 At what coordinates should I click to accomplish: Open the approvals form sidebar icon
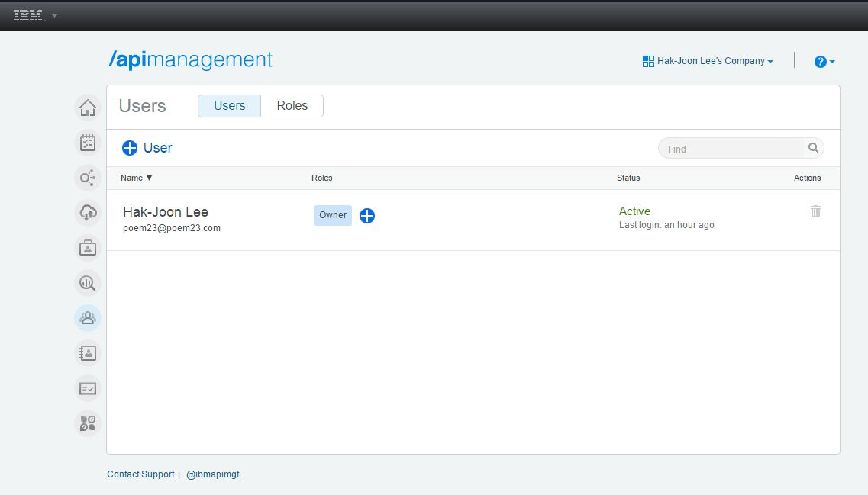click(88, 388)
